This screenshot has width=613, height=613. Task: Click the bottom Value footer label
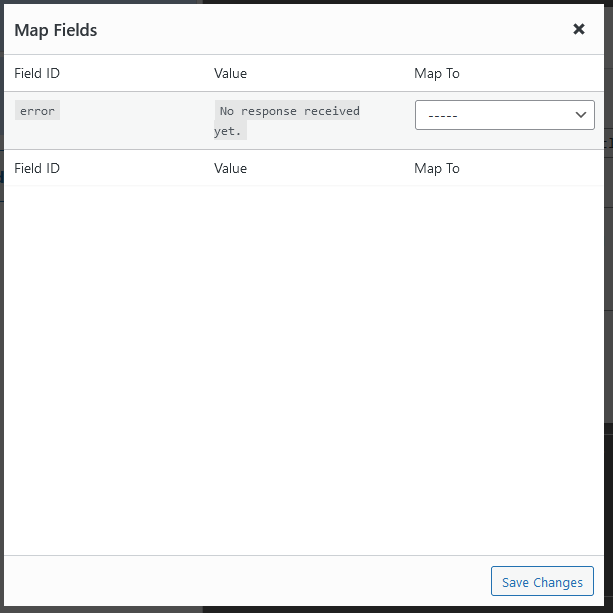(230, 168)
